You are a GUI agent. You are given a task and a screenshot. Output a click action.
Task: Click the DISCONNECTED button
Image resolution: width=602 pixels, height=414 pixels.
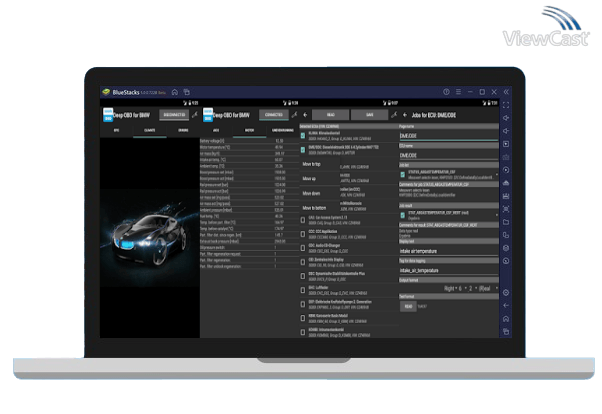click(174, 115)
